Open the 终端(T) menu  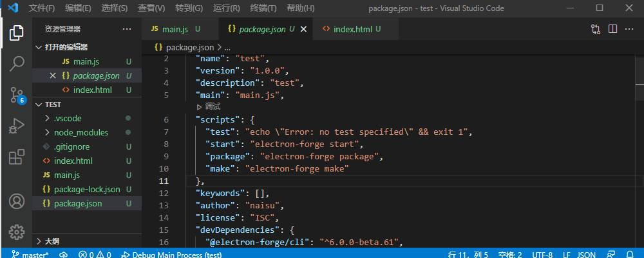coord(263,8)
